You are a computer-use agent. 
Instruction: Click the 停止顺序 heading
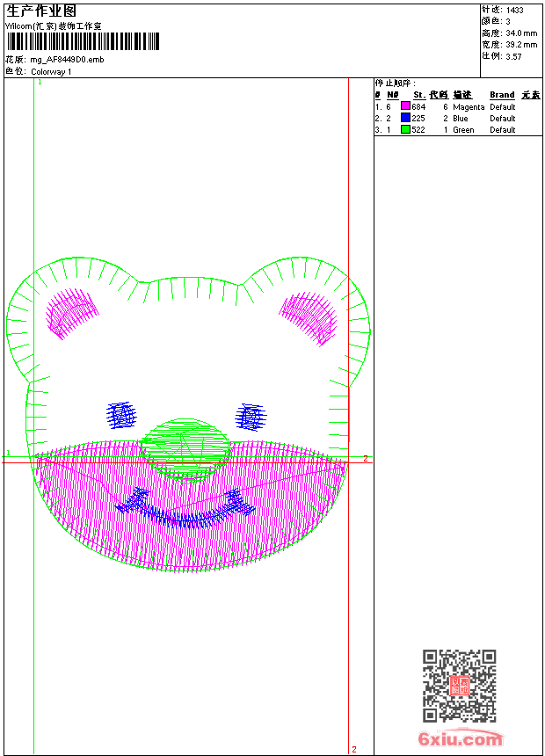pyautogui.click(x=395, y=83)
